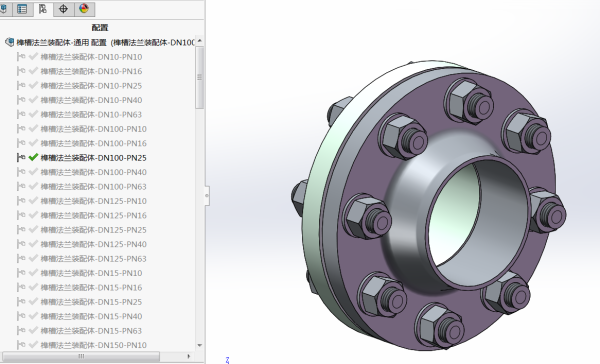Click the configuration list scroll-down arrow
Image resolution: width=600 pixels, height=364 pixels.
[x=199, y=345]
